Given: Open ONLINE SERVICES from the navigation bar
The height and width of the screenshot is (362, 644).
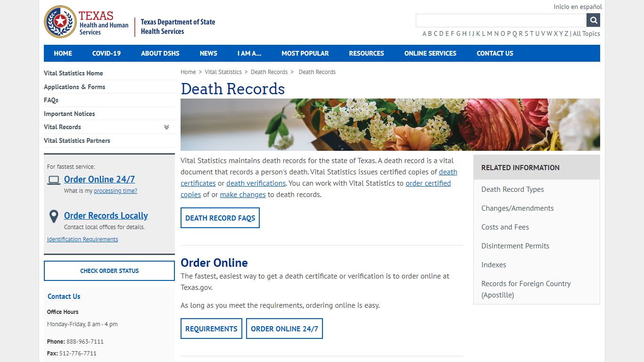Looking at the screenshot, I should (430, 53).
